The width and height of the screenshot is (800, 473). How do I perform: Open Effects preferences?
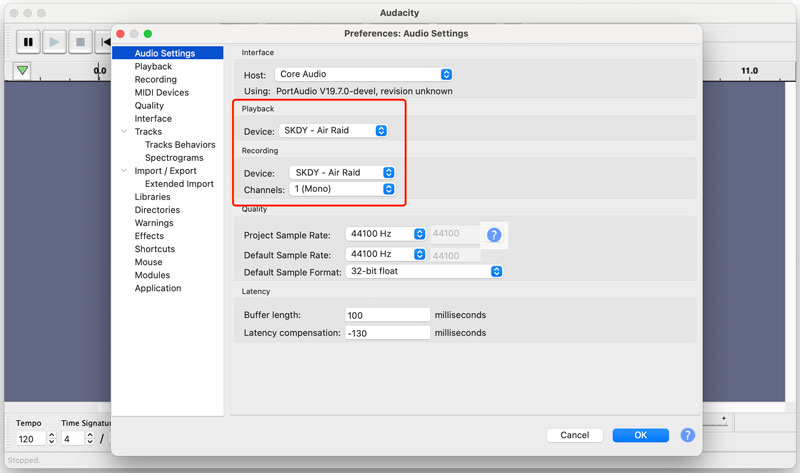pyautogui.click(x=149, y=236)
